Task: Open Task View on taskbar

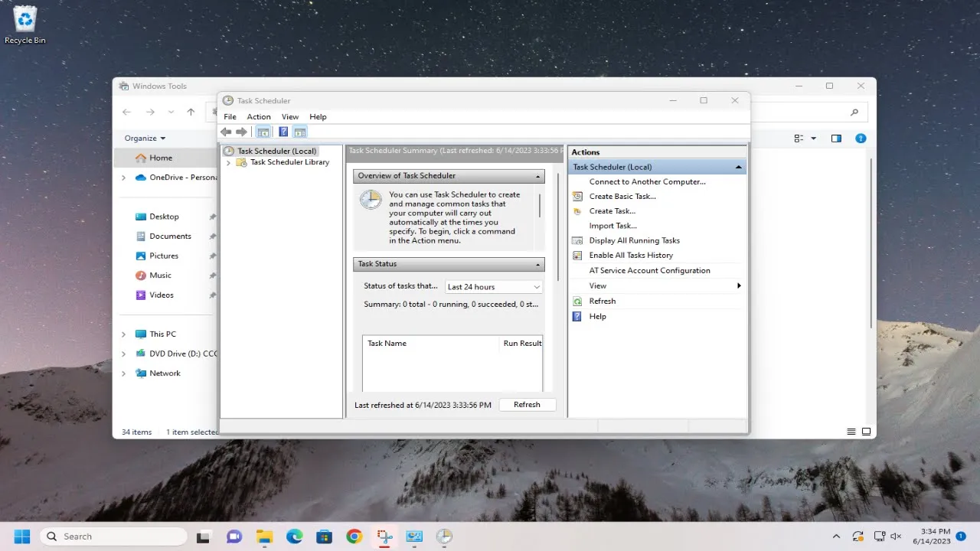Action: tap(204, 536)
